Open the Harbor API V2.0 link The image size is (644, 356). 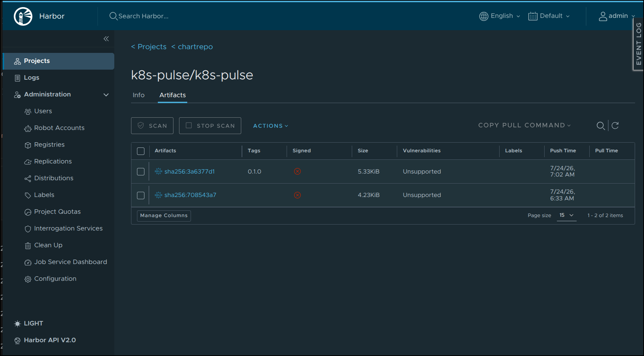[x=50, y=340]
